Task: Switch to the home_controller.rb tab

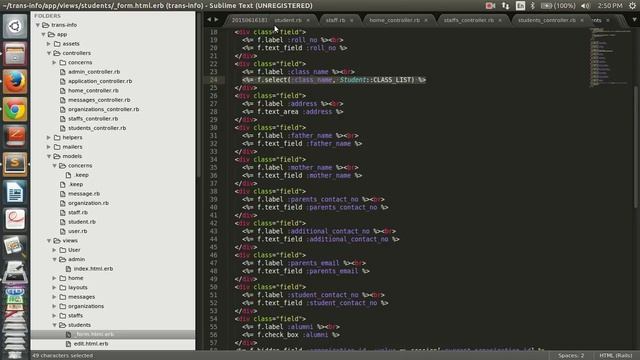Action: (x=394, y=20)
